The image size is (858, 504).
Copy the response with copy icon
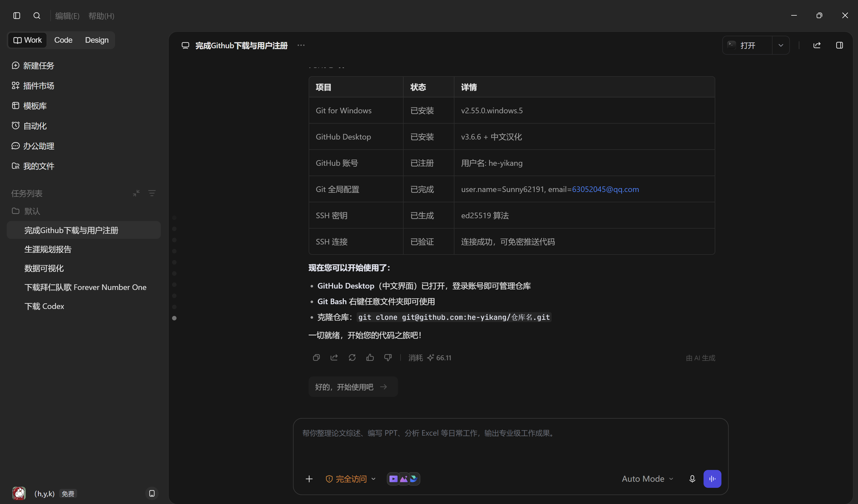(x=316, y=358)
